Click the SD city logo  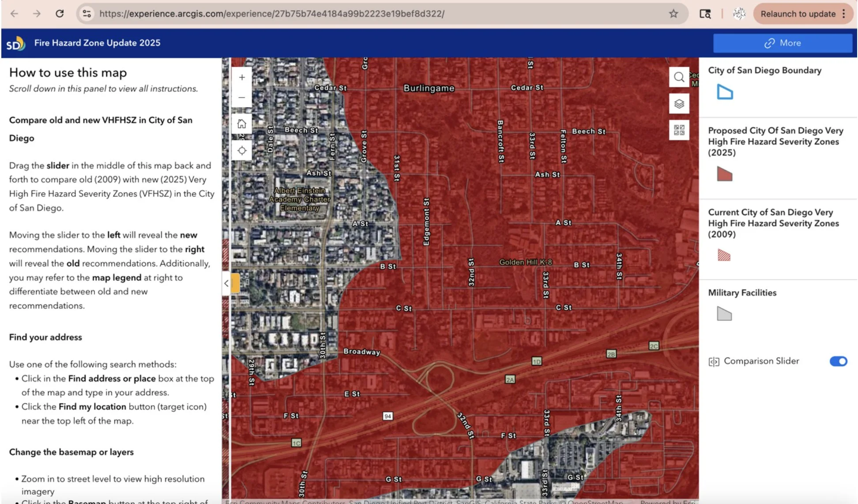(x=15, y=43)
